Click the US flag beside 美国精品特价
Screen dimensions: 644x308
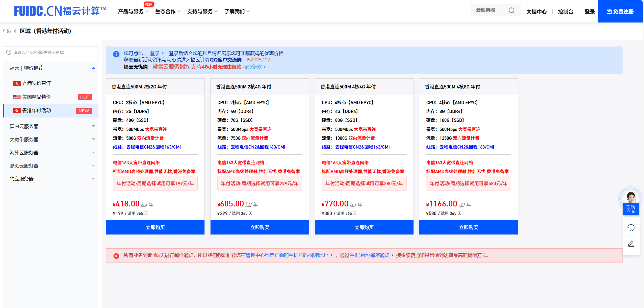tap(17, 97)
